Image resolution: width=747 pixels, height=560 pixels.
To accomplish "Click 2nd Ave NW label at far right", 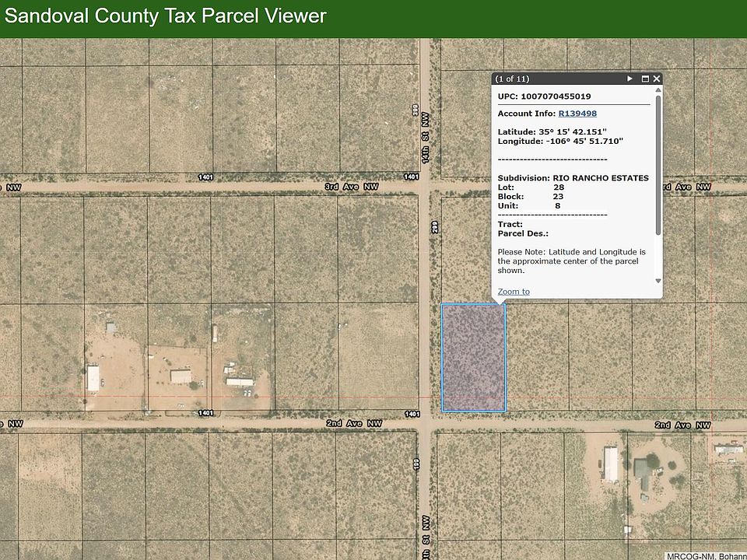I will point(682,425).
